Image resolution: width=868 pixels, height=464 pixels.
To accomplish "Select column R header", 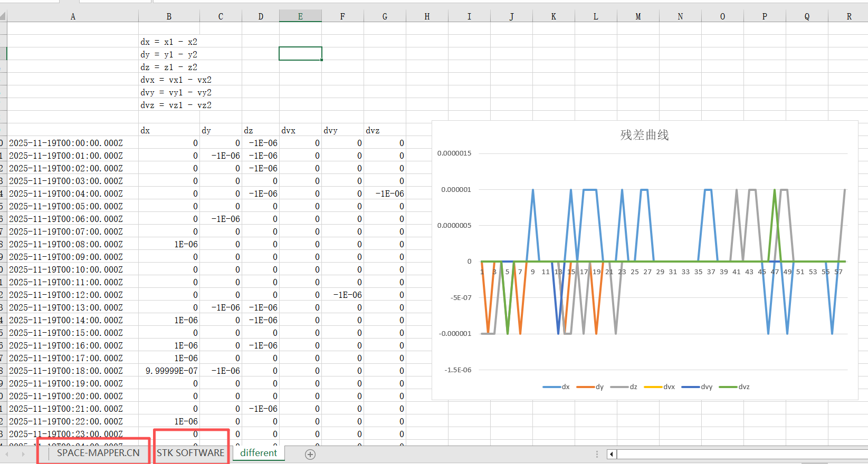I will [x=849, y=16].
